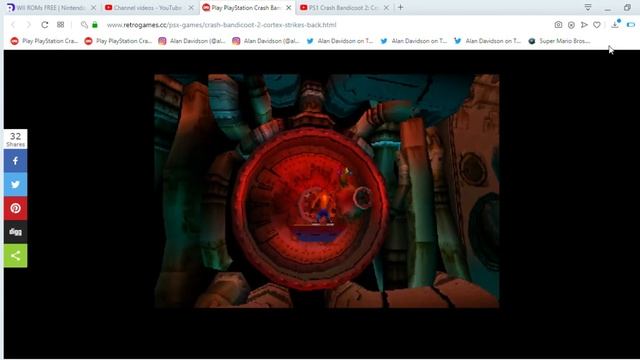
Task: Open the green ShareThis more-options button
Action: (x=16, y=256)
